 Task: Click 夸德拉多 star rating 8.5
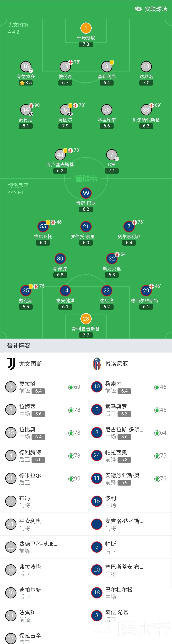tap(26, 83)
